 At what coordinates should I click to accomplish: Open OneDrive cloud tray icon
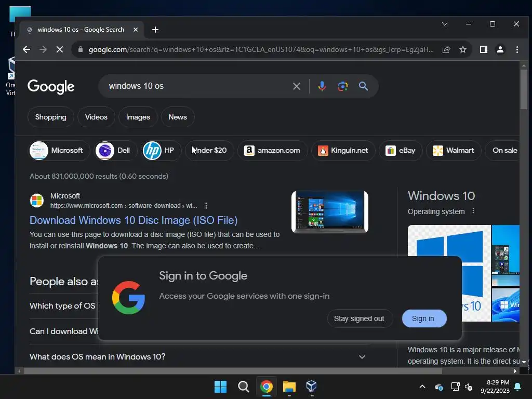tap(438, 387)
